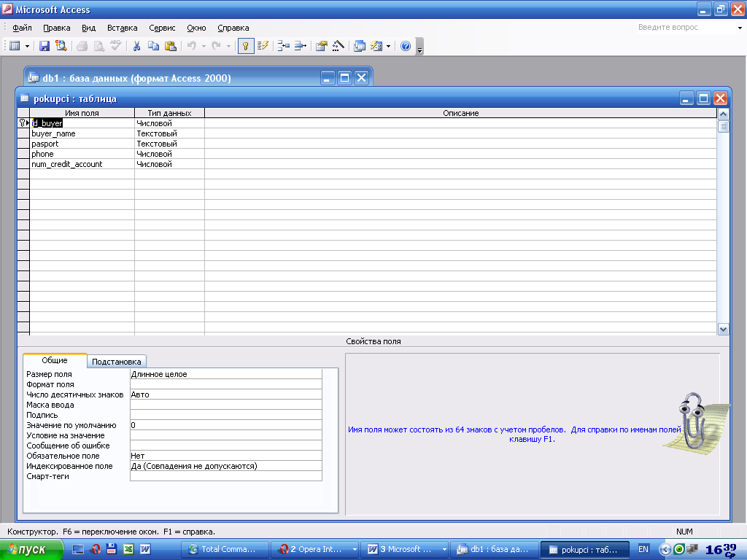
Task: Expand the New Object dropdown arrow
Action: point(388,46)
